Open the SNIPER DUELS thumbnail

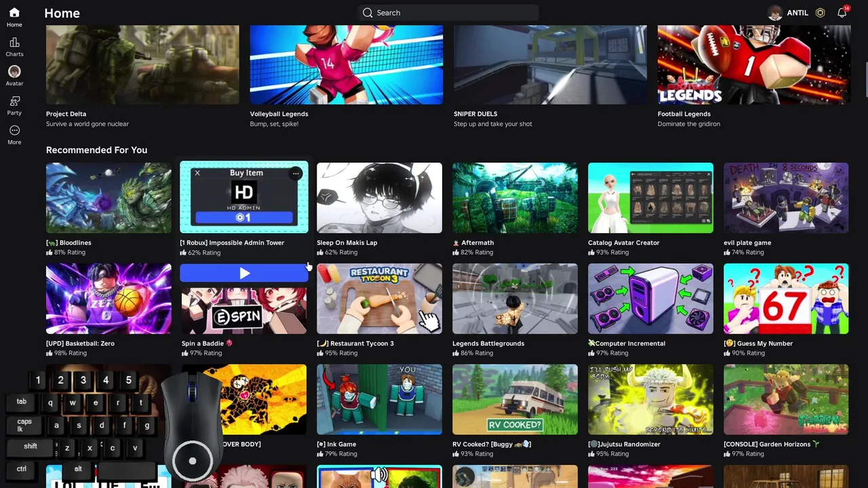click(550, 65)
